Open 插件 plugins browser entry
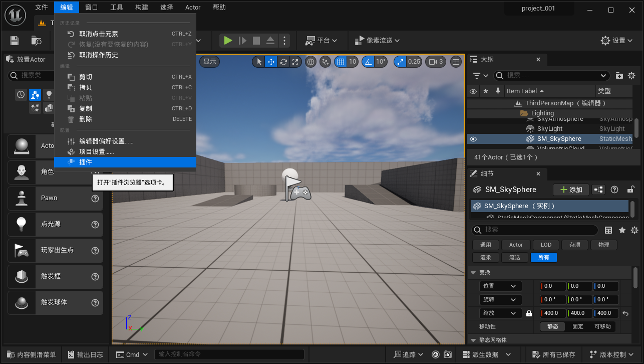The image size is (644, 364). tap(125, 162)
